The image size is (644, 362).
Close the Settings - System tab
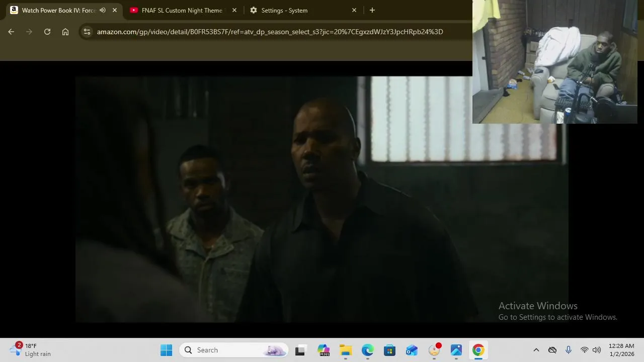(x=354, y=10)
